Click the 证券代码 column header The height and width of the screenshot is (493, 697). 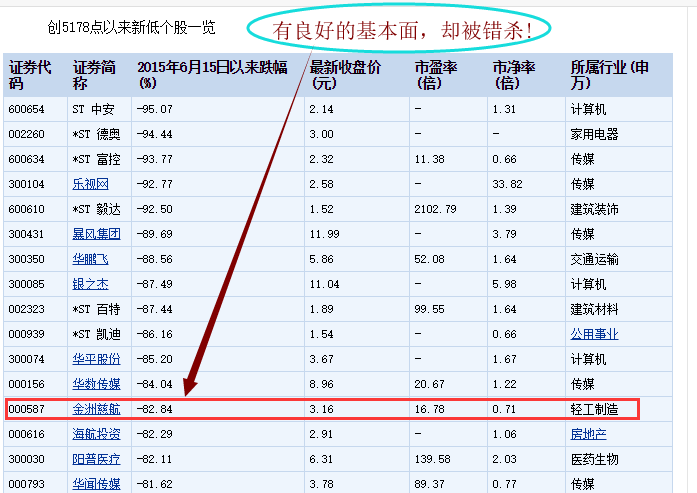coord(30,75)
